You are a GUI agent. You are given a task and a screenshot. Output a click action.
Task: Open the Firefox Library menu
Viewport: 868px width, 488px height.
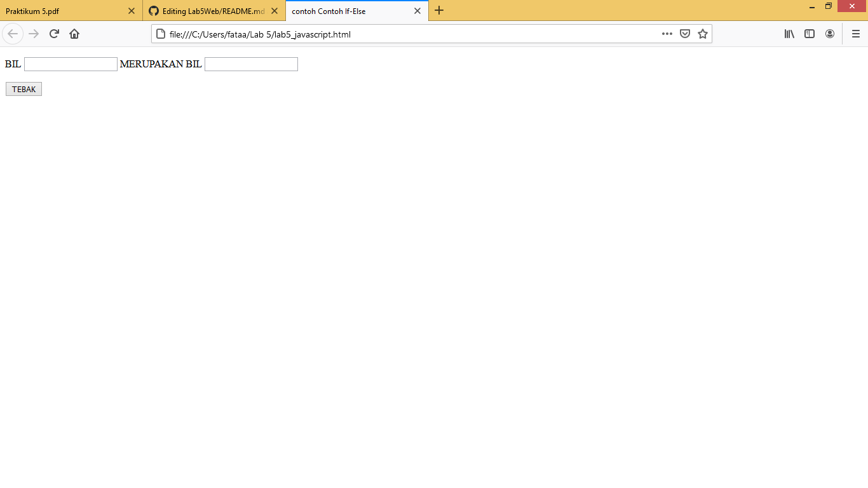coord(789,34)
